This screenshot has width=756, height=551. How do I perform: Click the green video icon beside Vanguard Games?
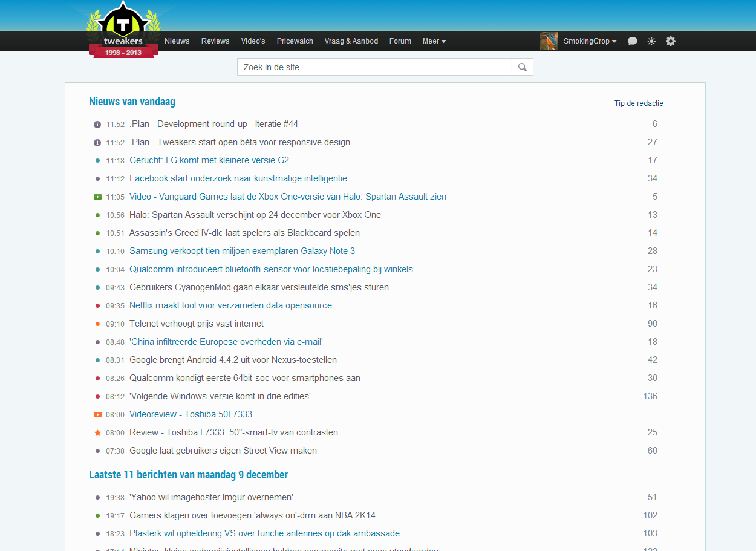[97, 197]
